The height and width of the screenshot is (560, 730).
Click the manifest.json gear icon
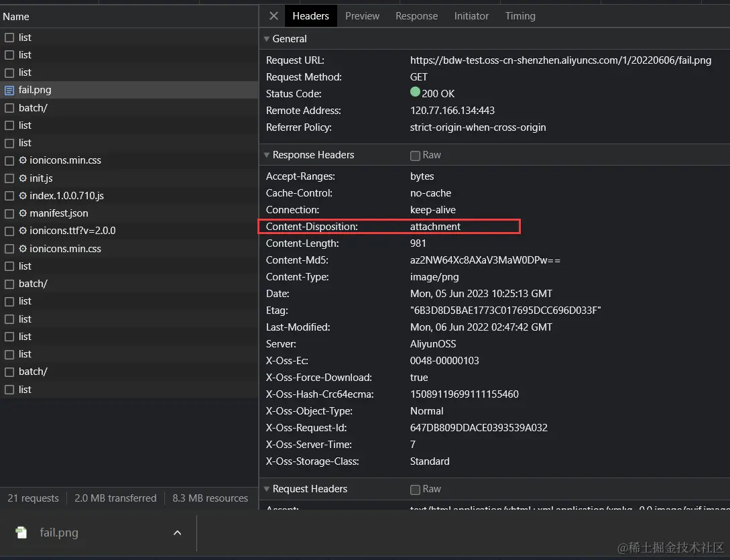point(23,213)
